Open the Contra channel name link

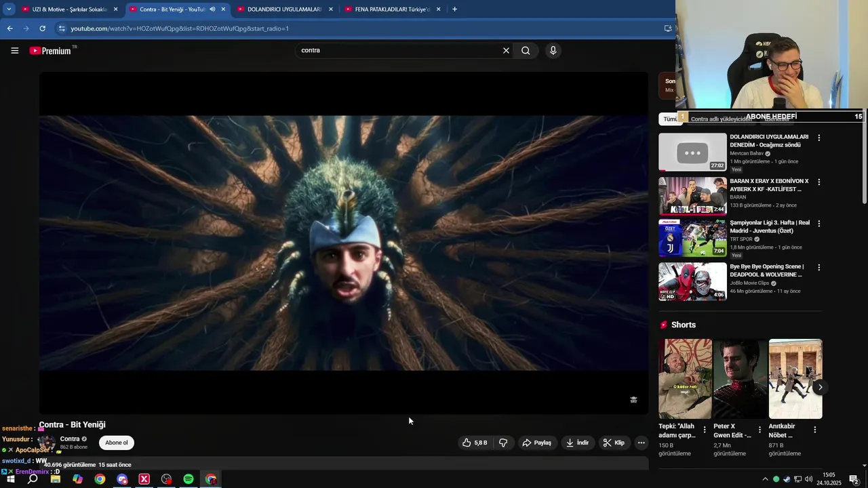coord(70,439)
